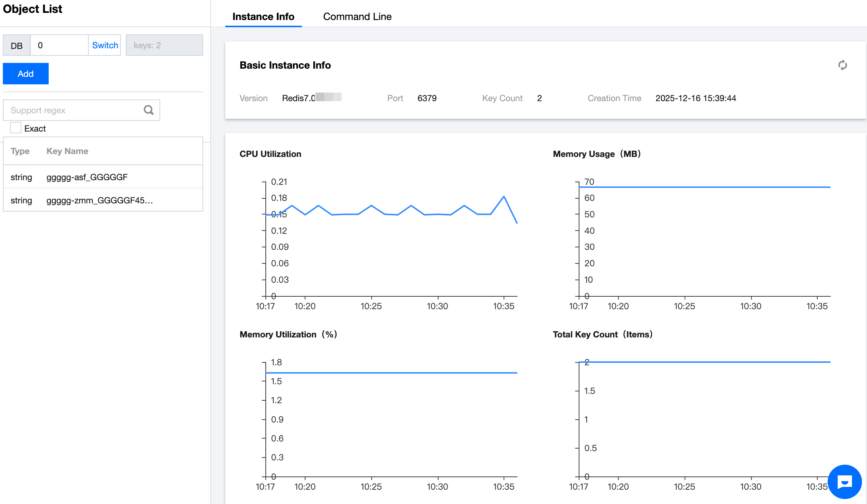Switch to the Command Line tab
The height and width of the screenshot is (504, 867).
(x=357, y=16)
